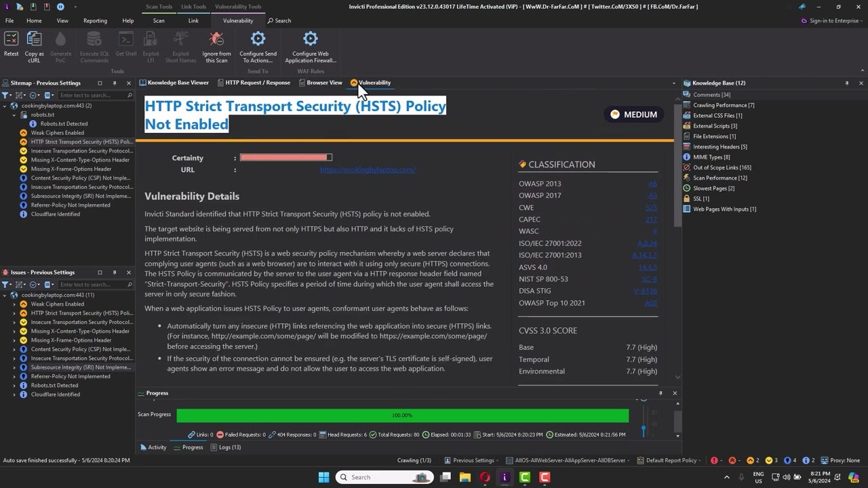This screenshot has height=488, width=868.
Task: Switch to Activity tab
Action: (153, 447)
